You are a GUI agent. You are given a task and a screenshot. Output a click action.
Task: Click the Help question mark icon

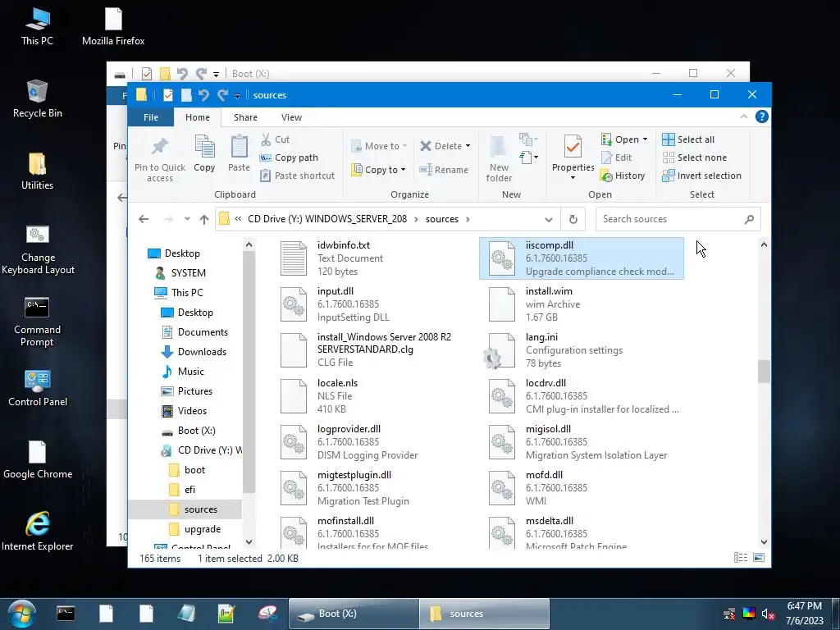click(761, 116)
